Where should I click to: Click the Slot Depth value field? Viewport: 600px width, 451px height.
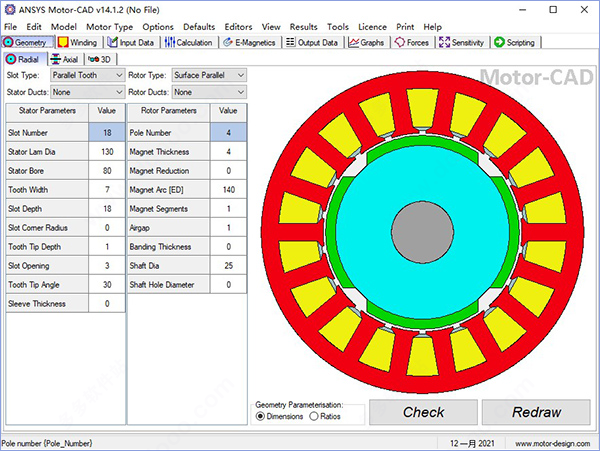(x=107, y=209)
